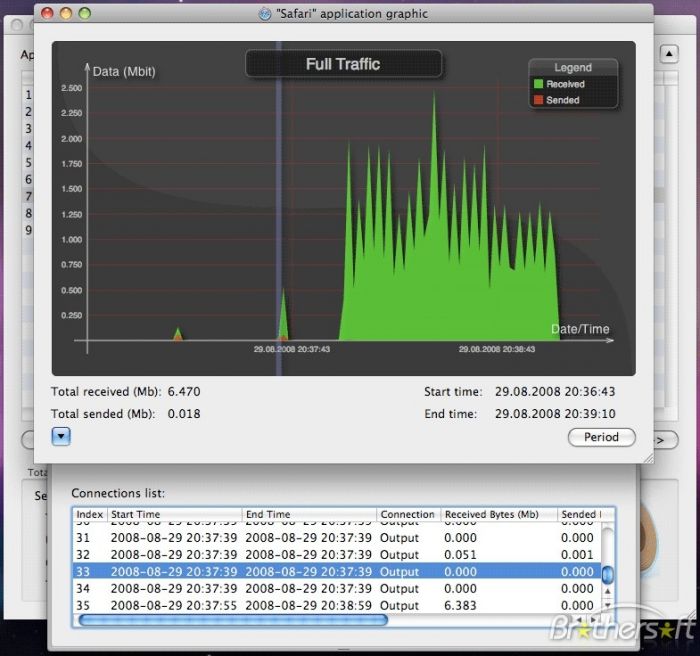Click the horizontal scrollbar of the connections list
700x656 pixels.
233,620
